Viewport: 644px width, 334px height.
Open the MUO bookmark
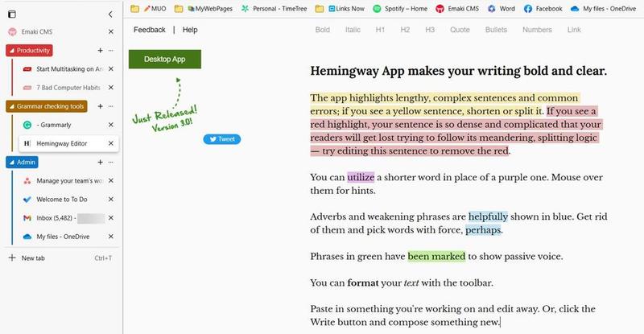coord(155,9)
